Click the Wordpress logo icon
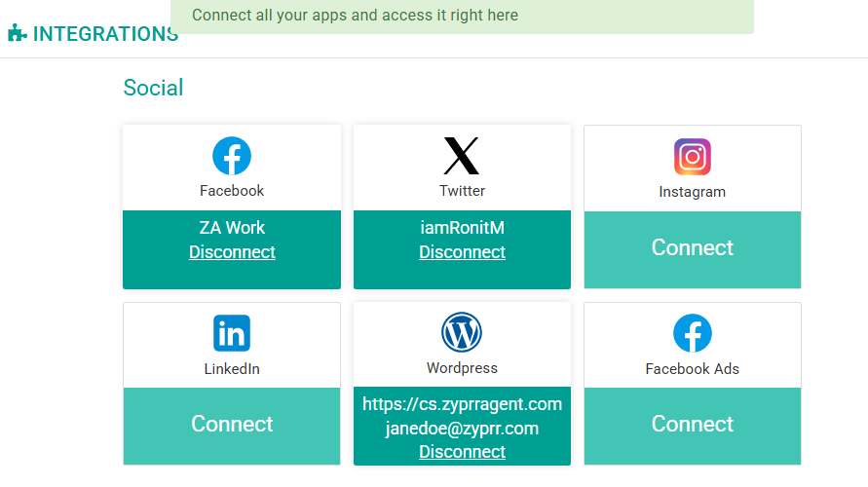868x487 pixels. tap(462, 332)
